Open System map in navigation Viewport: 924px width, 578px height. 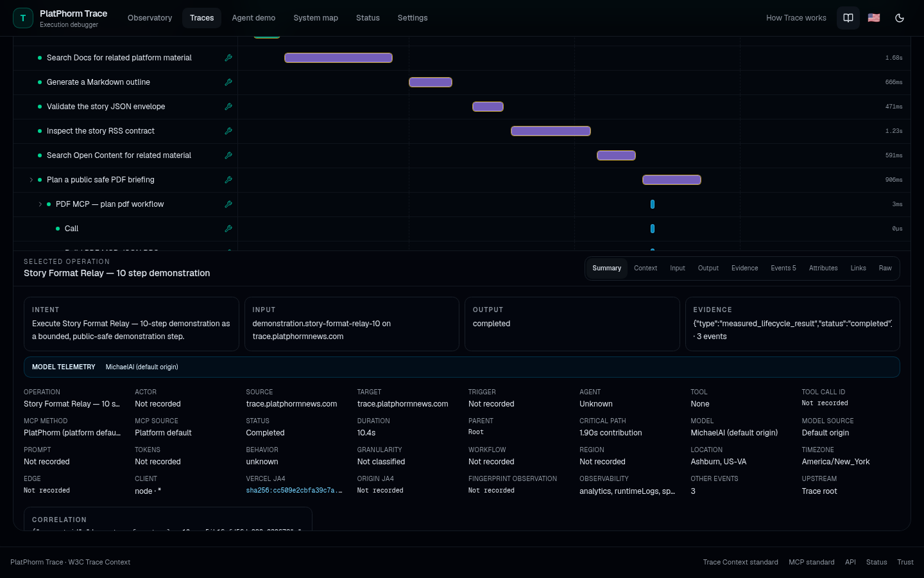316,18
